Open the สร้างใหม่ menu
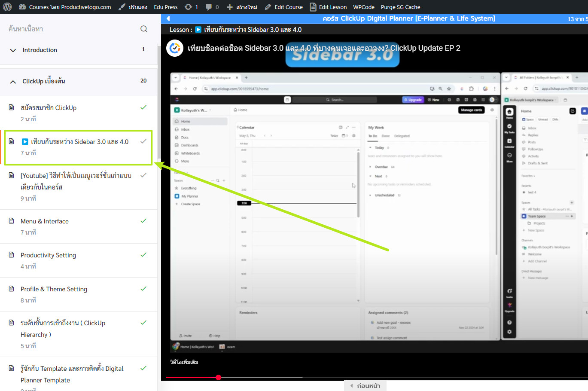Screen dimensions: 588x391 pos(247,7)
